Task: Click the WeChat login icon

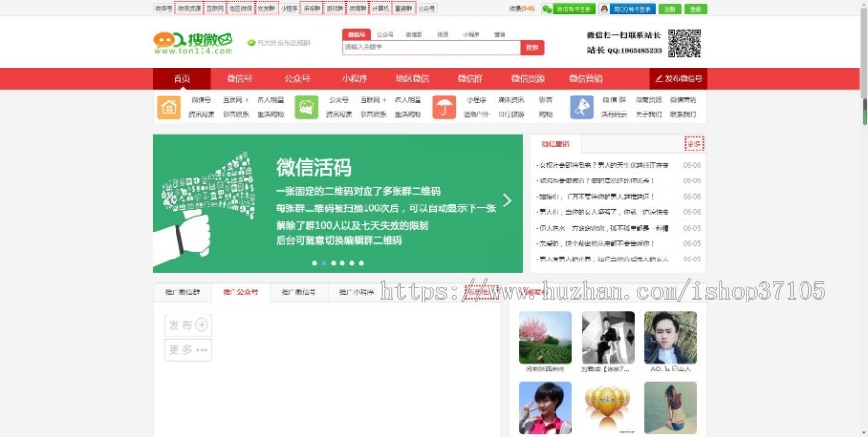Action: [547, 9]
